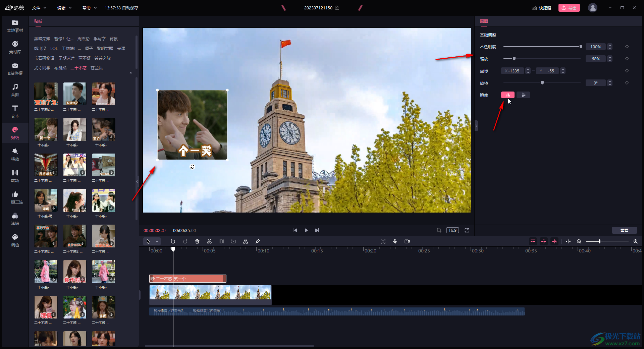Image resolution: width=644 pixels, height=349 pixels.
Task: Open the 音频 audio panel
Action: click(15, 91)
